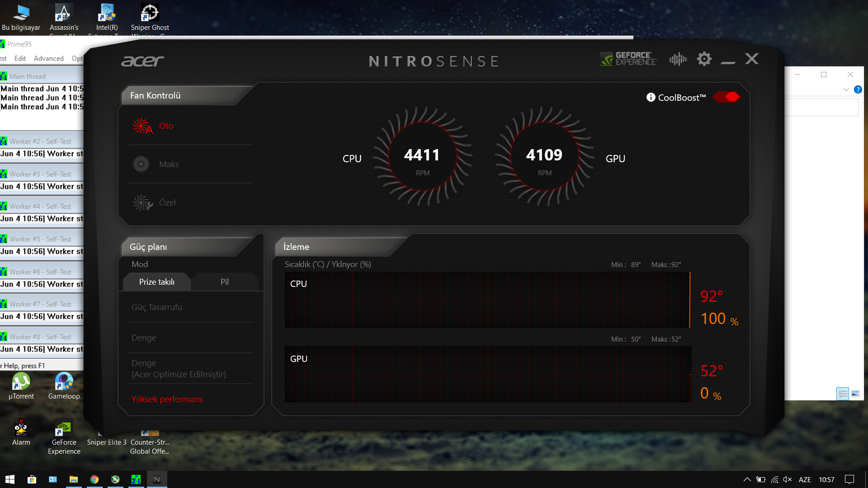Open Alarm desktop shortcut

tap(21, 432)
